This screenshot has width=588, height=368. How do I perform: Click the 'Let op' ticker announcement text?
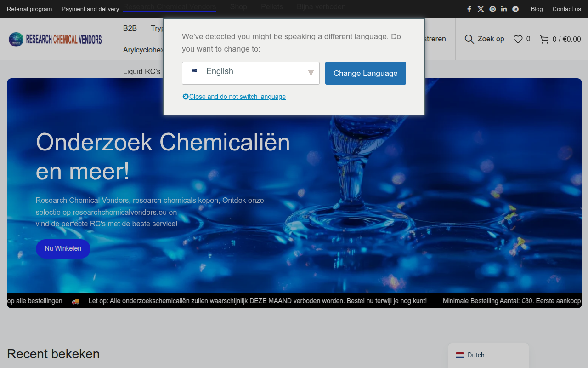coord(258,301)
